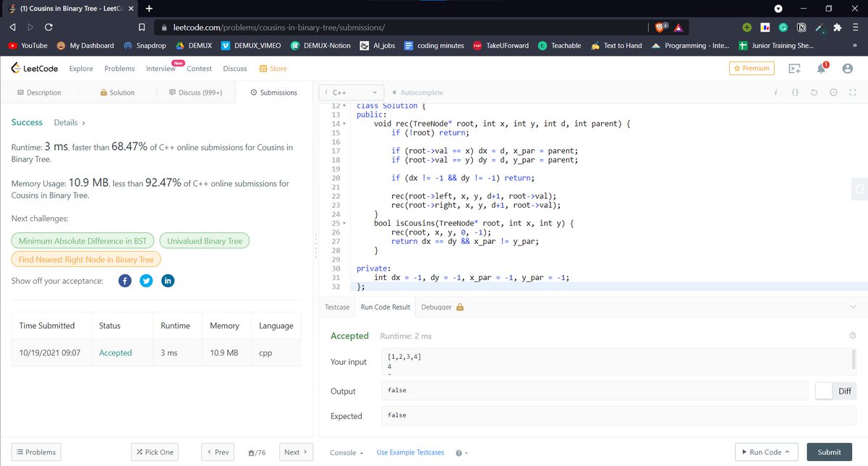The width and height of the screenshot is (868, 466).
Task: Switch to the Solution tab
Action: coord(117,93)
